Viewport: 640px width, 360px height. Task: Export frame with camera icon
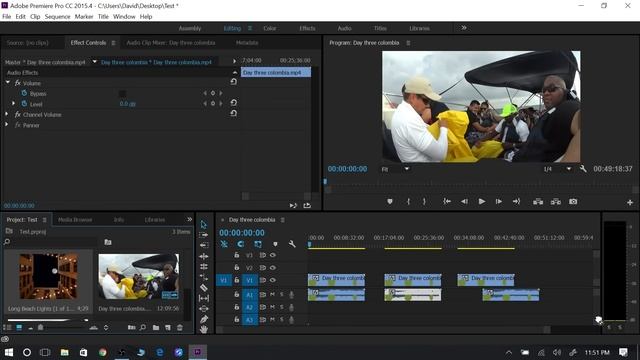pyautogui.click(x=573, y=202)
